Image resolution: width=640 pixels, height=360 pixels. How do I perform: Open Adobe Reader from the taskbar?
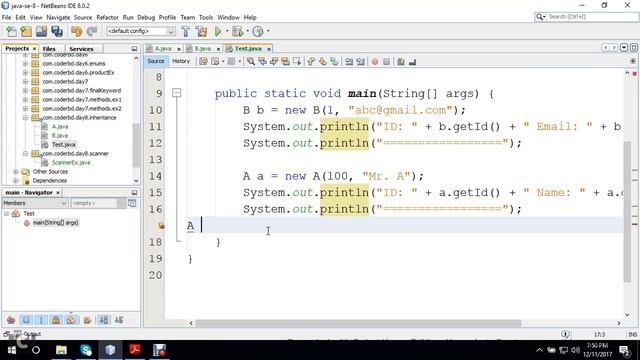click(x=135, y=350)
